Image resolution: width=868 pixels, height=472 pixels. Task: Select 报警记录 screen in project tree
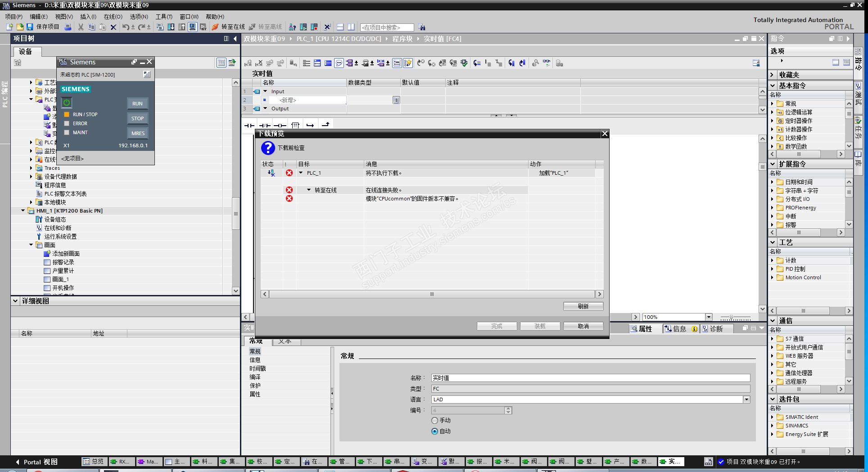pos(63,262)
